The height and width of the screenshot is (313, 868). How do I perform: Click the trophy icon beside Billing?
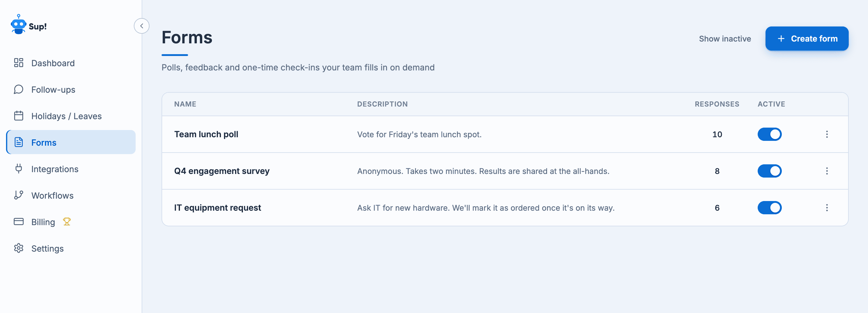(67, 222)
